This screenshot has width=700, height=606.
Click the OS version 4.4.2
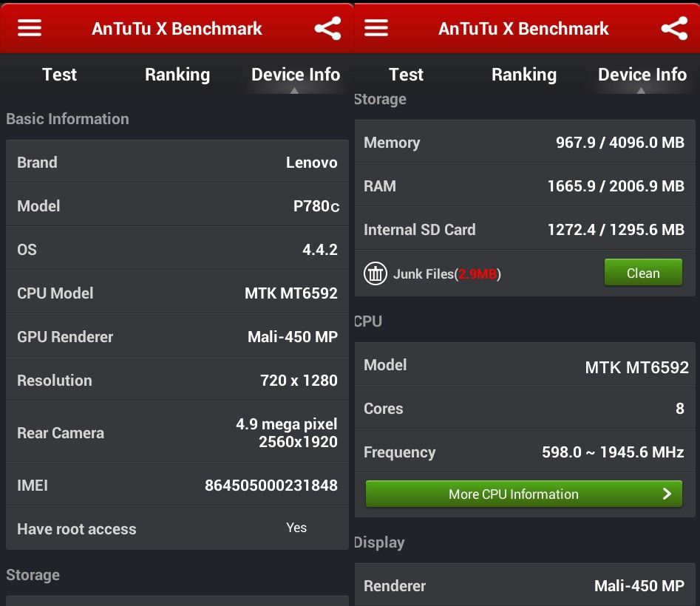tap(319, 250)
